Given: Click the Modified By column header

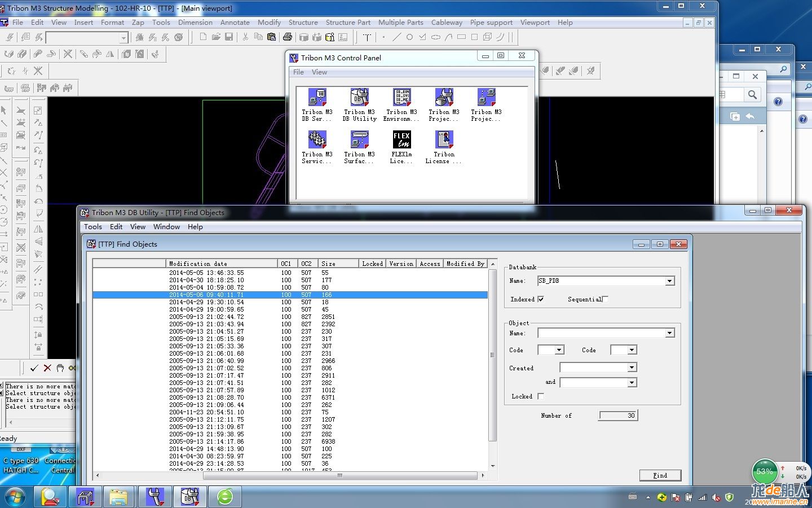Looking at the screenshot, I should pyautogui.click(x=465, y=264).
